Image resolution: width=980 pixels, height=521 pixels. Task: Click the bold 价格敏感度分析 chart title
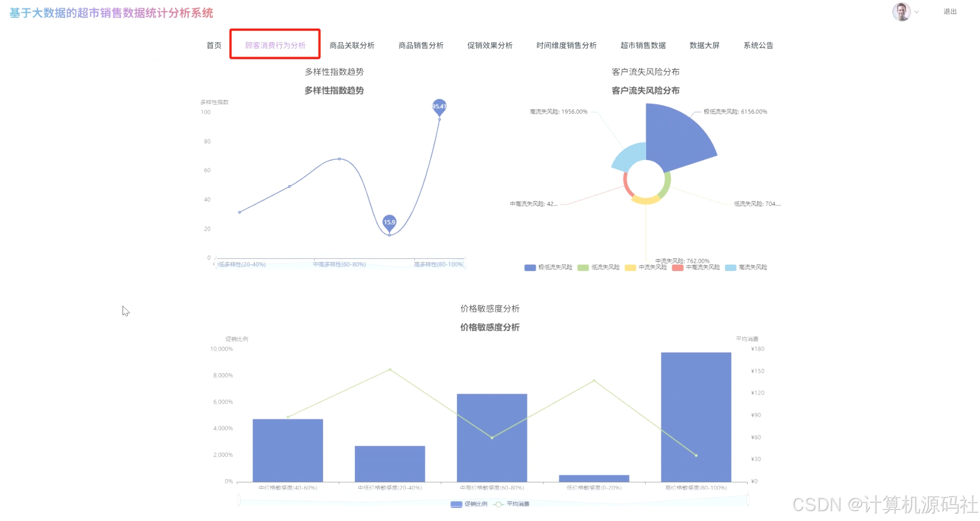tap(490, 327)
